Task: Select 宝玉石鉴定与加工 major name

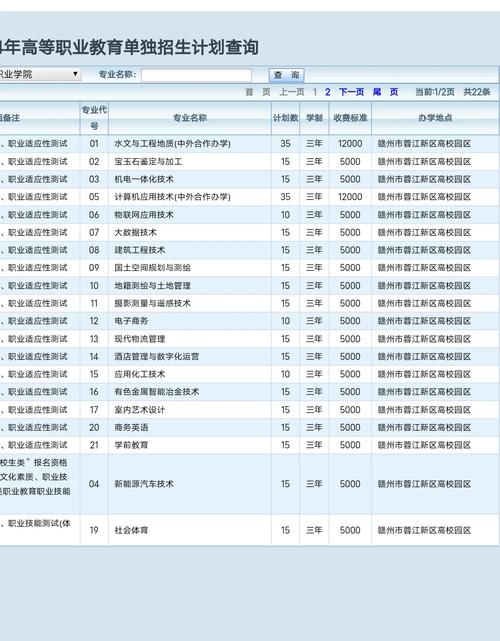Action: pos(148,161)
